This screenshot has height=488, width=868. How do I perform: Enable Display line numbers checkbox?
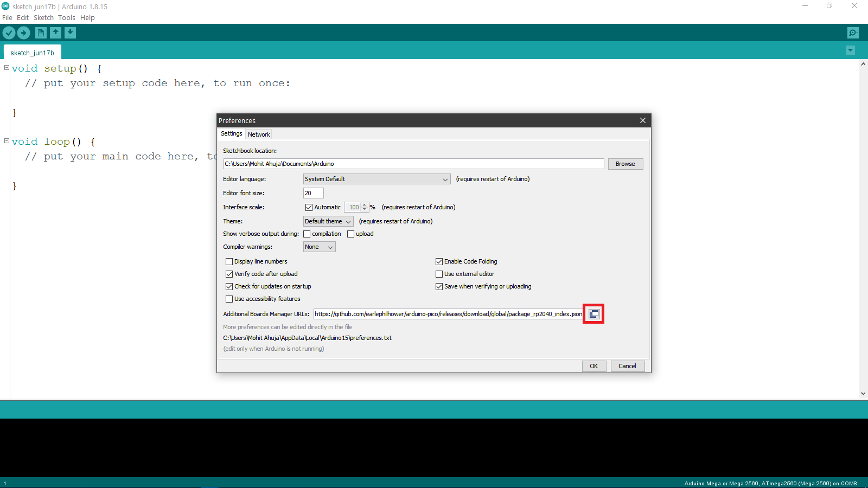click(229, 261)
